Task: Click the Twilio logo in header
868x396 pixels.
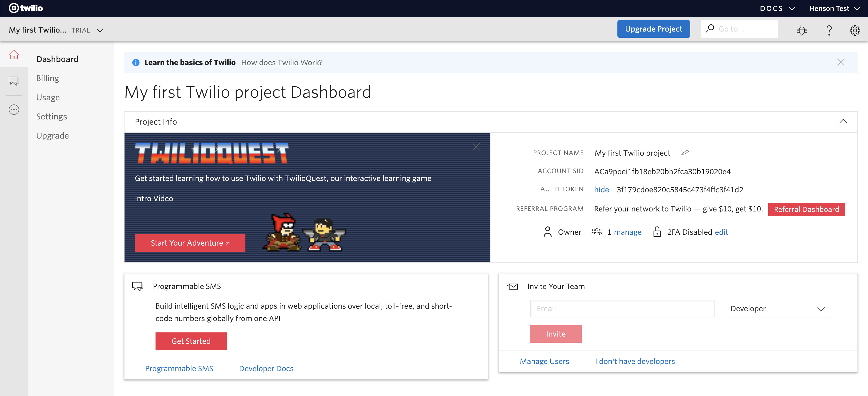Action: click(x=26, y=8)
